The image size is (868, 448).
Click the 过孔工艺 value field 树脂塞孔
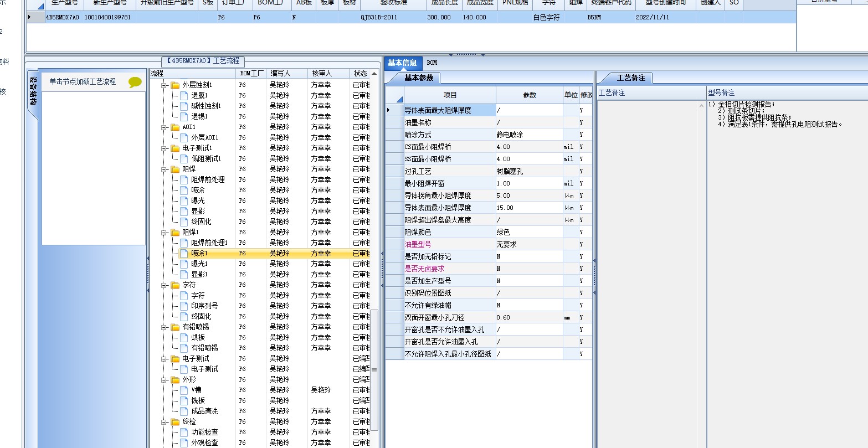[530, 171]
